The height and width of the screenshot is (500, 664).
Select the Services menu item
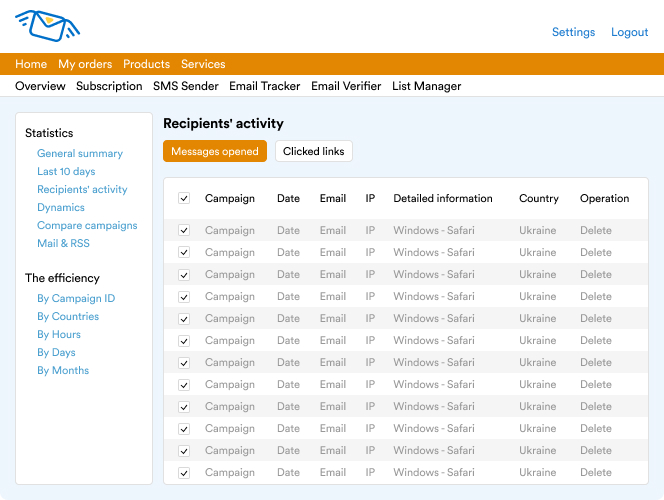[203, 64]
